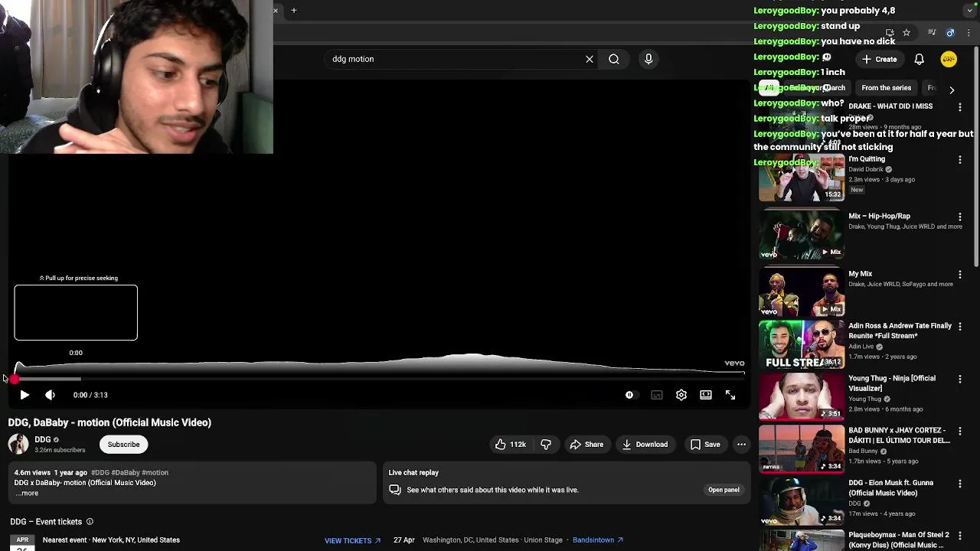The height and width of the screenshot is (551, 980).
Task: Open options for DDG - Elon Musk video
Action: click(x=960, y=484)
